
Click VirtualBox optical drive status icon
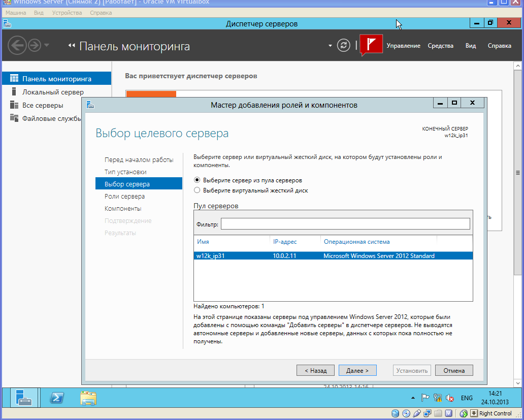point(406,413)
